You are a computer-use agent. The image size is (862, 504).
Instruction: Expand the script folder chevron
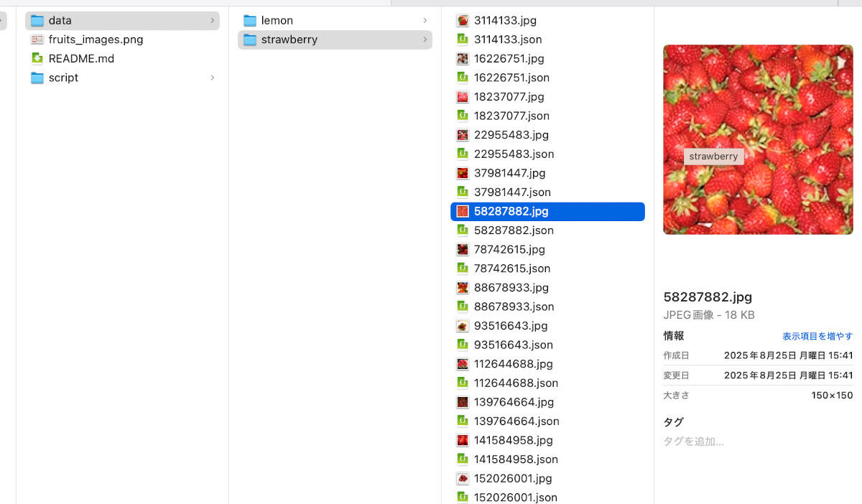point(212,78)
